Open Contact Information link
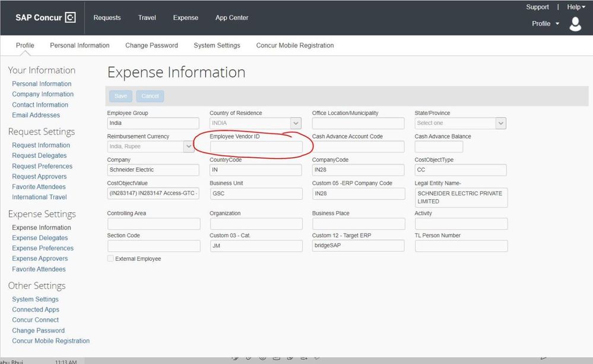 pos(40,104)
